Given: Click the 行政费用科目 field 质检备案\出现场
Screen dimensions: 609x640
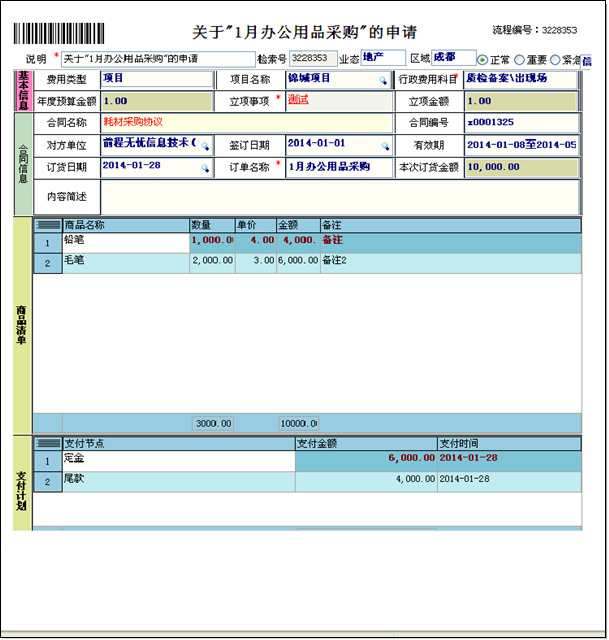Looking at the screenshot, I should coord(521,80).
